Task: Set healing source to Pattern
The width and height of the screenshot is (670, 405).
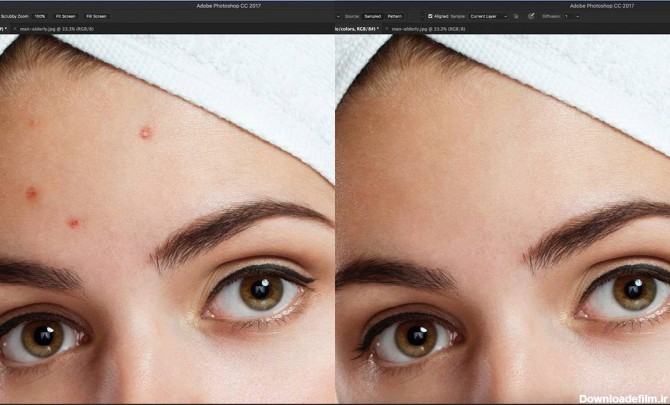Action: 395,16
